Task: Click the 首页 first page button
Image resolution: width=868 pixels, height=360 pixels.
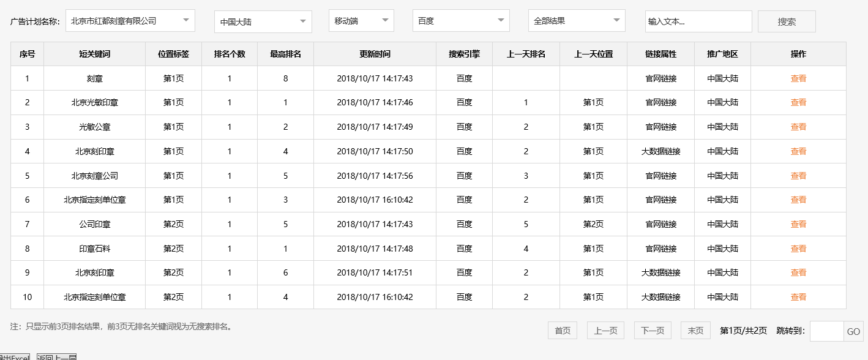Action: [561, 330]
